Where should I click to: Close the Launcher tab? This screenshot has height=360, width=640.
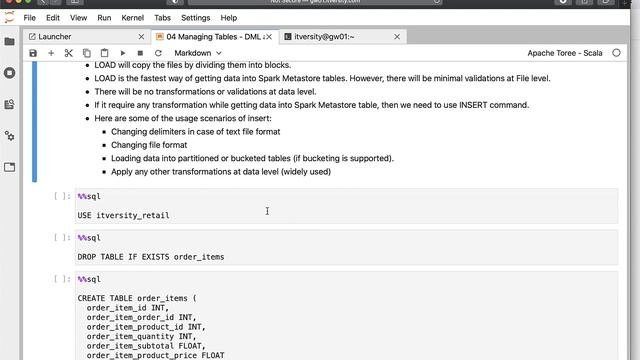click(x=141, y=37)
